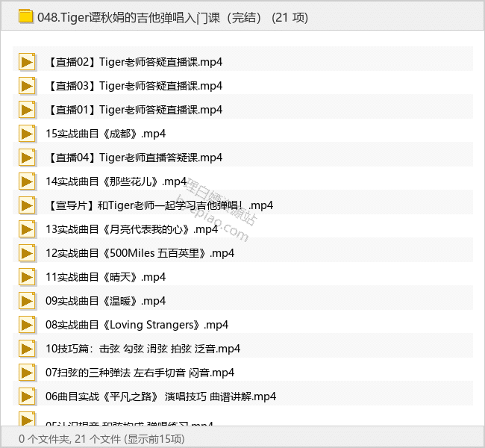Click the video icon for 11实战曲目《晴天》
Screen dimensions: 485x448
click(x=27, y=277)
